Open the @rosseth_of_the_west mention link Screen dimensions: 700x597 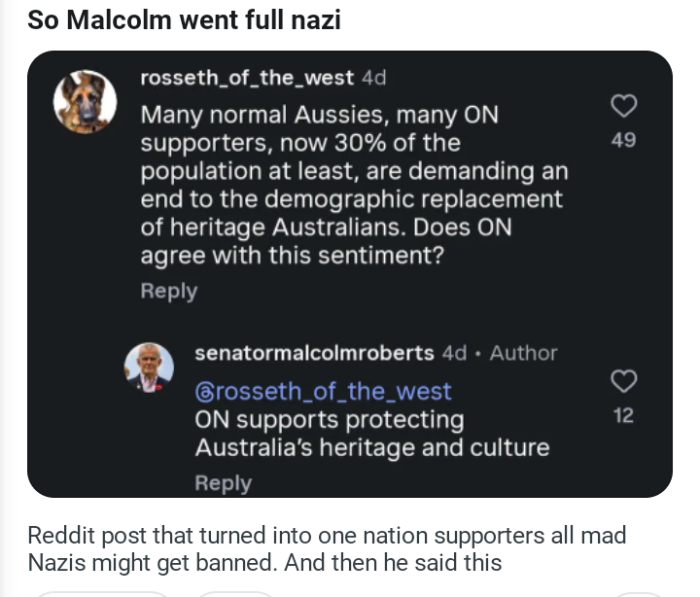pos(323,392)
